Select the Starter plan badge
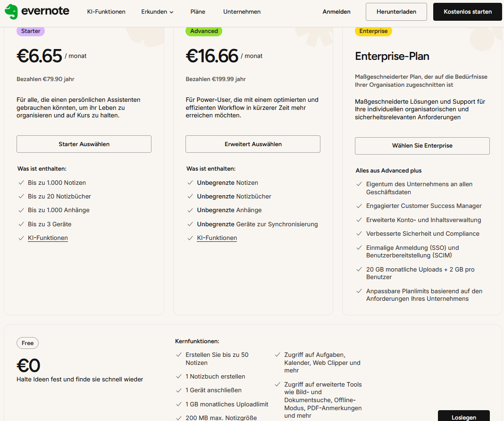Viewport: 504px width, 421px height. (x=31, y=31)
